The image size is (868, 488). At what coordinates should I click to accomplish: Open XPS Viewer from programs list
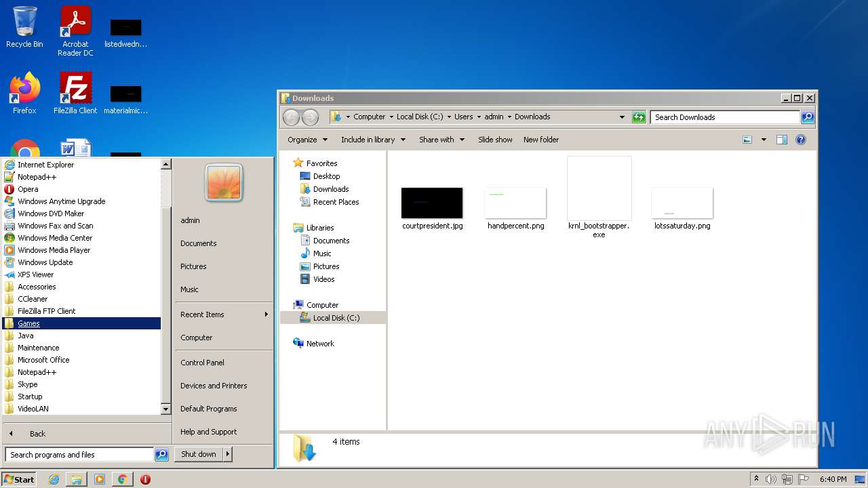point(81,274)
